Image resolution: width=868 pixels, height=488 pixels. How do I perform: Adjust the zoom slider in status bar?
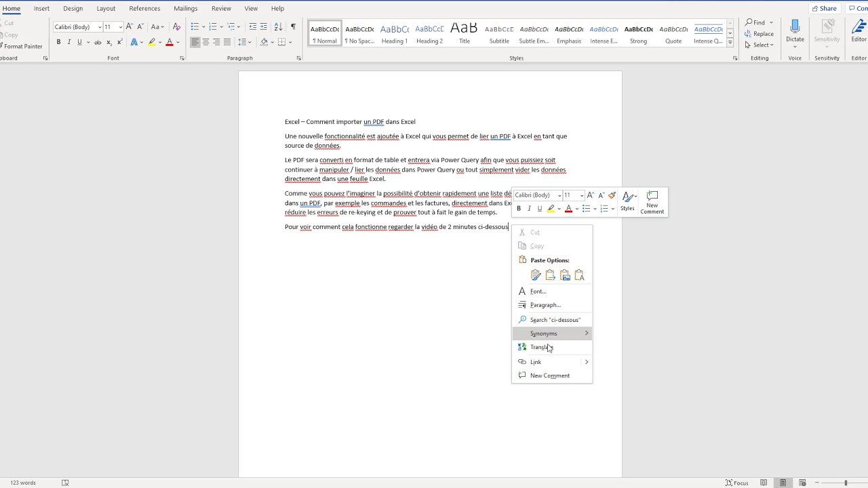tap(845, 483)
